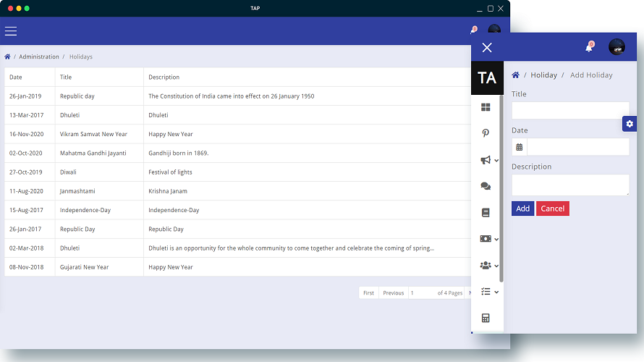Click the page number input field
Viewport: 644px width, 362px height.
pos(422,293)
